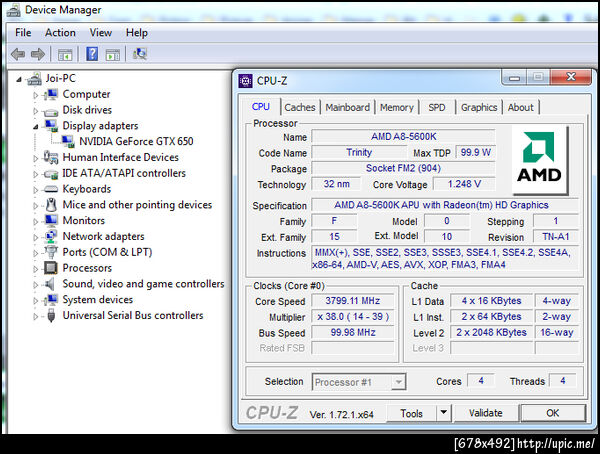Switch to the Mainboard tab
Viewport: 600px width, 454px height.
click(347, 107)
